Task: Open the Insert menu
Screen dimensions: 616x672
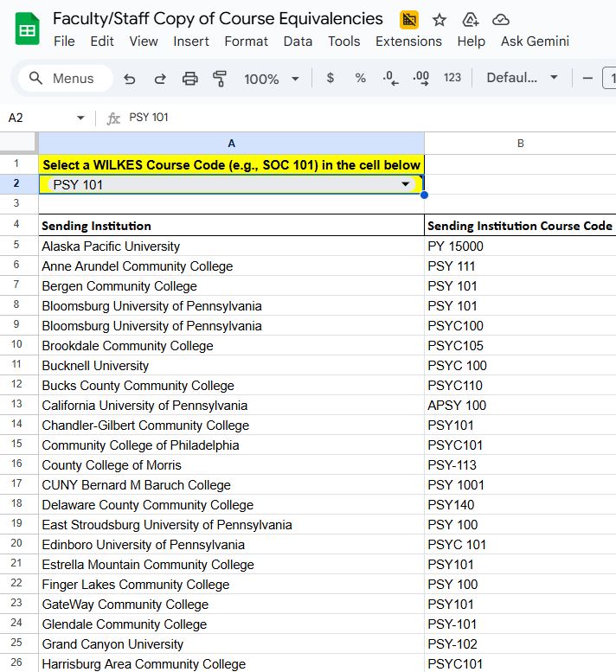Action: tap(191, 41)
